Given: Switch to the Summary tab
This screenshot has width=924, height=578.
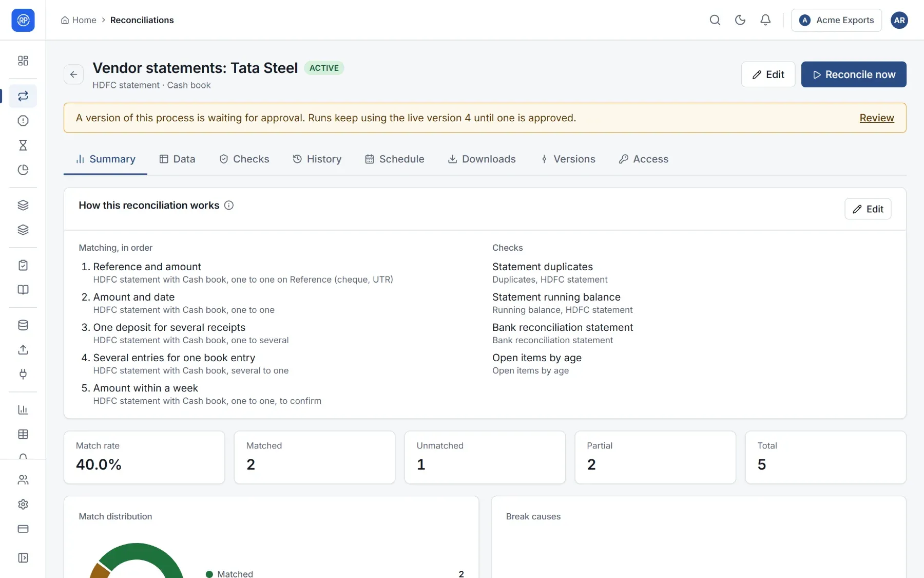Looking at the screenshot, I should click(105, 159).
